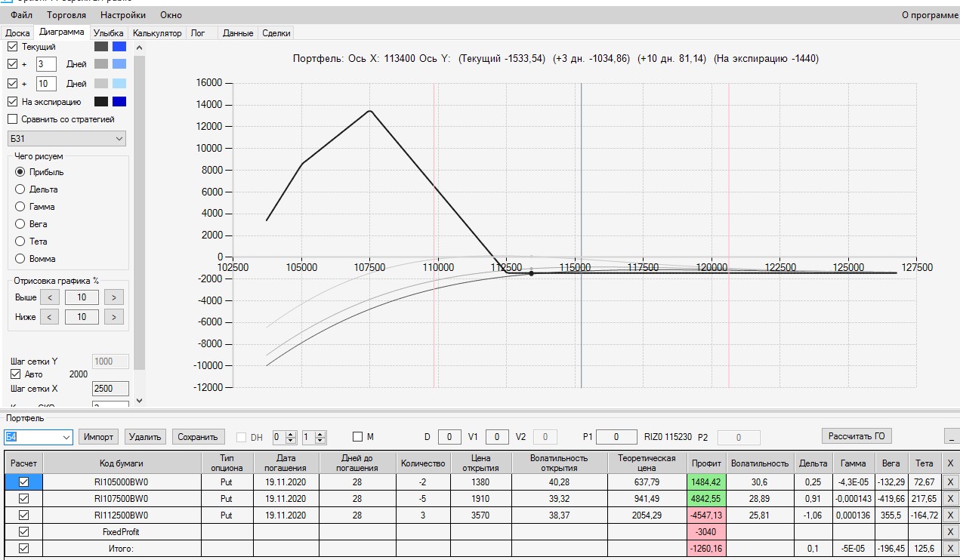Toggle the На экспирацию checkbox
This screenshot has height=560, width=960.
12,102
